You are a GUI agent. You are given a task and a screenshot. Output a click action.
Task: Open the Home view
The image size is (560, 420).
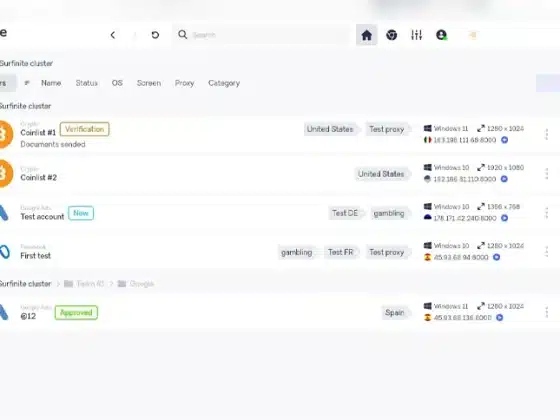pyautogui.click(x=366, y=35)
